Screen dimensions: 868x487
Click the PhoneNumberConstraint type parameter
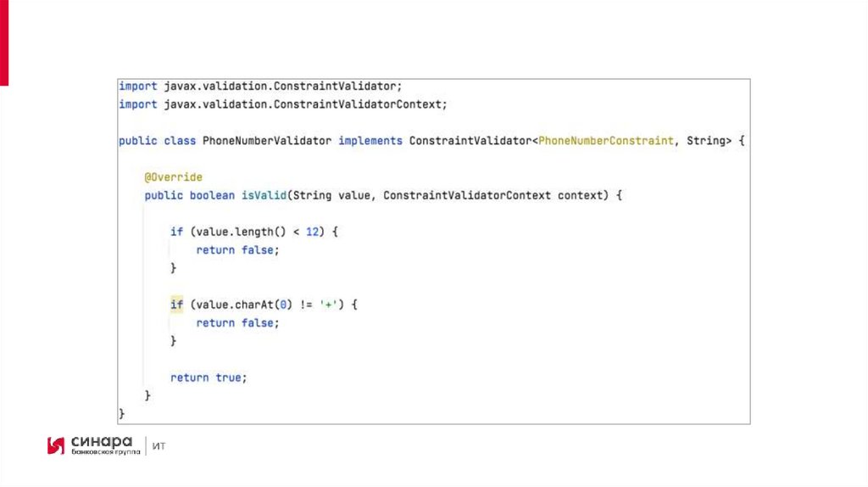coord(605,141)
